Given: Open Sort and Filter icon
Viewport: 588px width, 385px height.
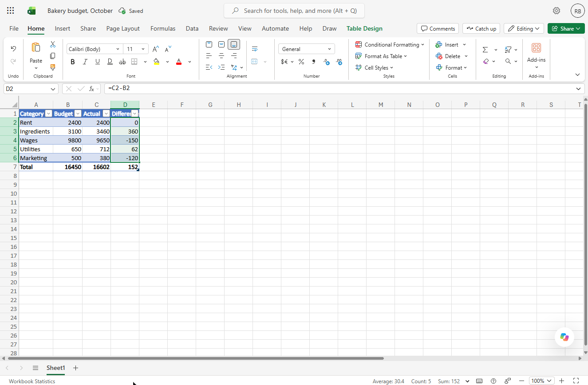Looking at the screenshot, I should (x=508, y=50).
